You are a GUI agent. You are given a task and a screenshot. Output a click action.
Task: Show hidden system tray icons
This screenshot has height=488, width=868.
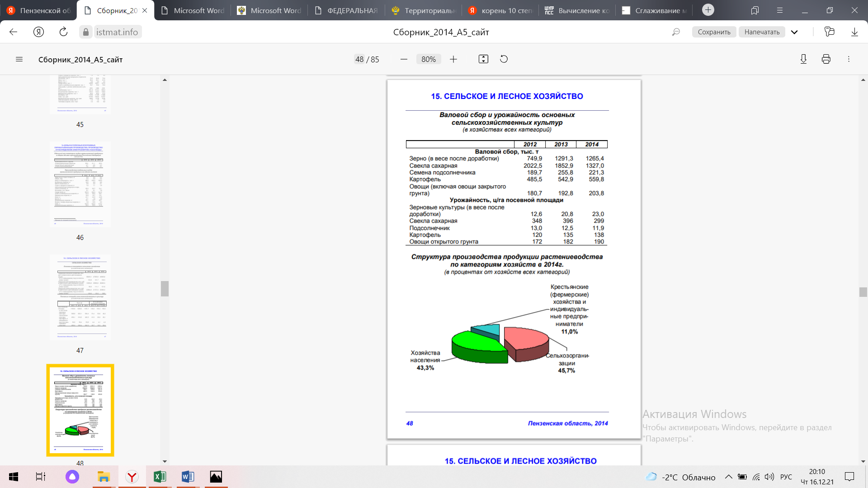[x=728, y=477]
